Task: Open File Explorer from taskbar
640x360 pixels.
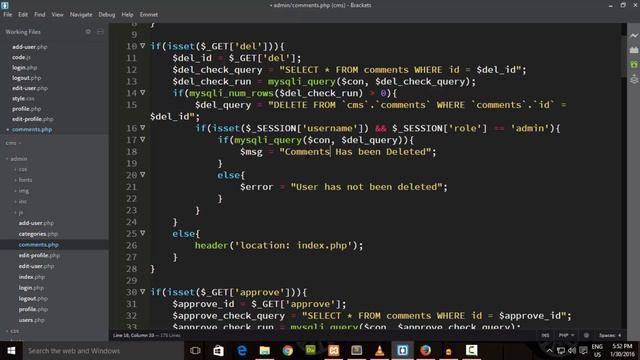Action: click(264, 351)
